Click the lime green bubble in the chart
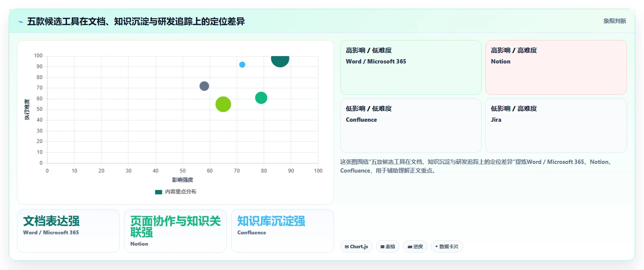The image size is (644, 270). tap(223, 104)
